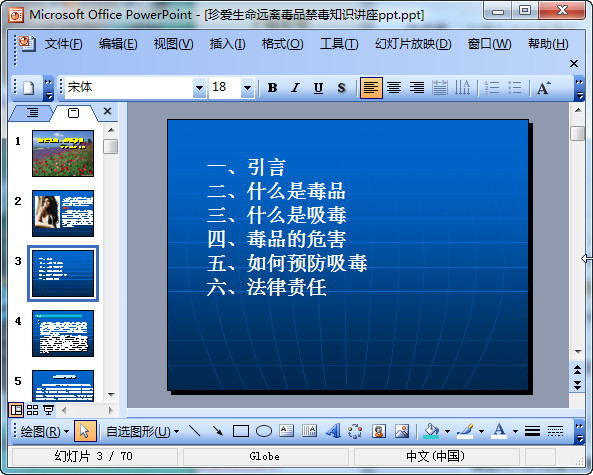The image size is (593, 475).
Task: Choose dash style
Action: 555,431
